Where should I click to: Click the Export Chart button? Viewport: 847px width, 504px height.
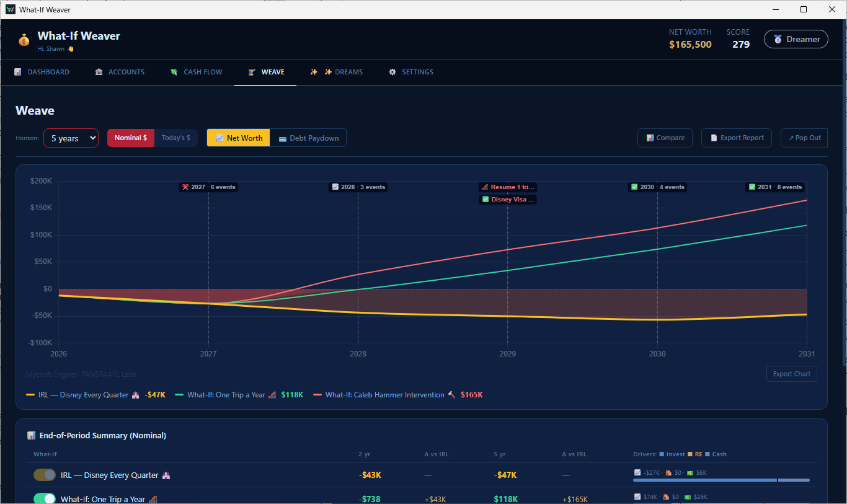click(x=792, y=374)
